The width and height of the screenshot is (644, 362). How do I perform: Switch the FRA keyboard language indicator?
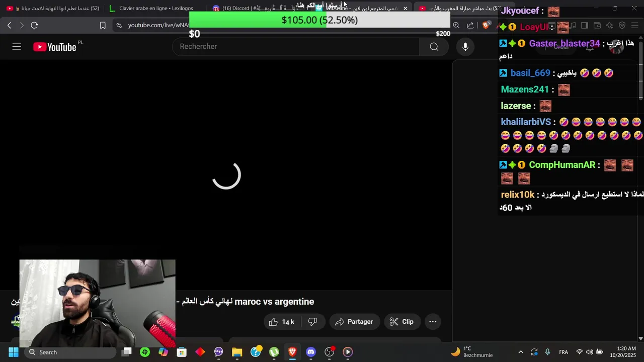click(563, 352)
